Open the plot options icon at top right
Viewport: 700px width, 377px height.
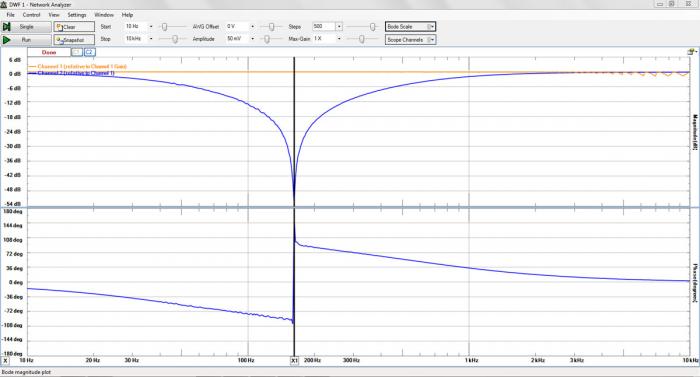692,52
